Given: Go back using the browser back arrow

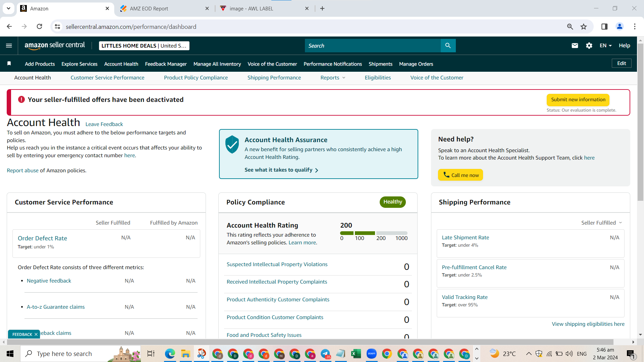Looking at the screenshot, I should 9,26.
